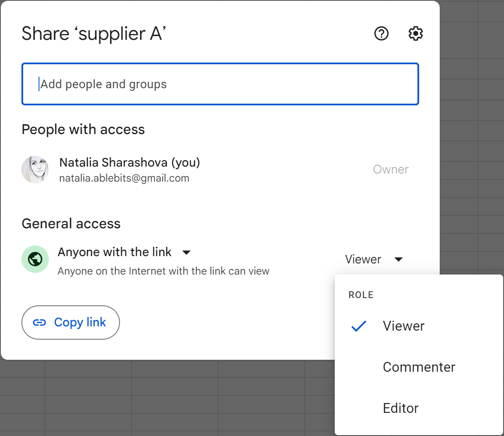Choose Commenter role from the menu
This screenshot has width=504, height=436.
tap(418, 367)
